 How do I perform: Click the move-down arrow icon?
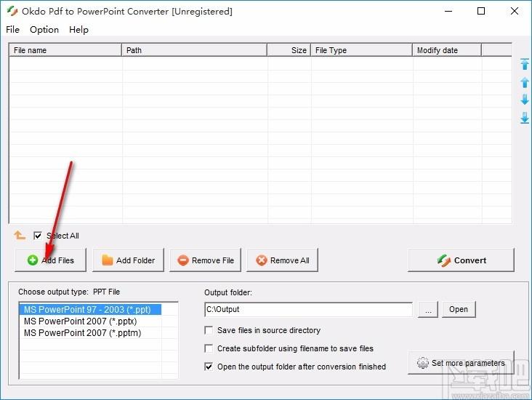click(x=525, y=100)
